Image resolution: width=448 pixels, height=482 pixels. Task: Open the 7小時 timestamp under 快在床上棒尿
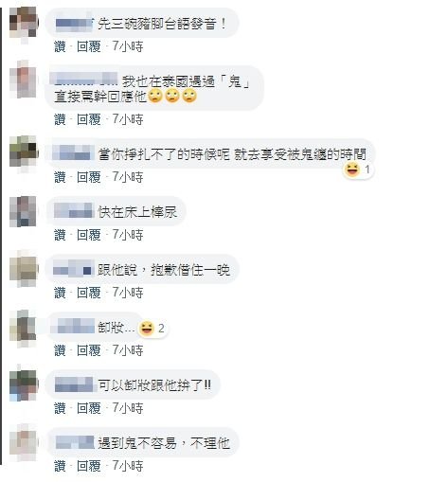pyautogui.click(x=128, y=235)
